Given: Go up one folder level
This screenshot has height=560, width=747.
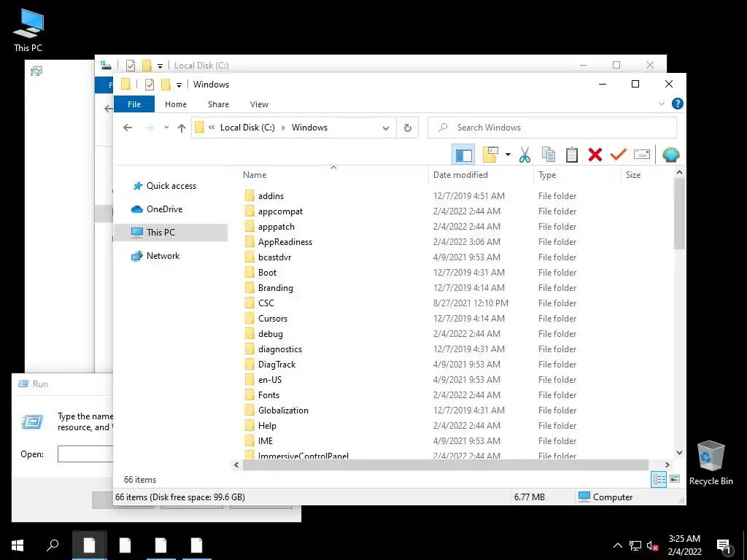Looking at the screenshot, I should tap(181, 128).
